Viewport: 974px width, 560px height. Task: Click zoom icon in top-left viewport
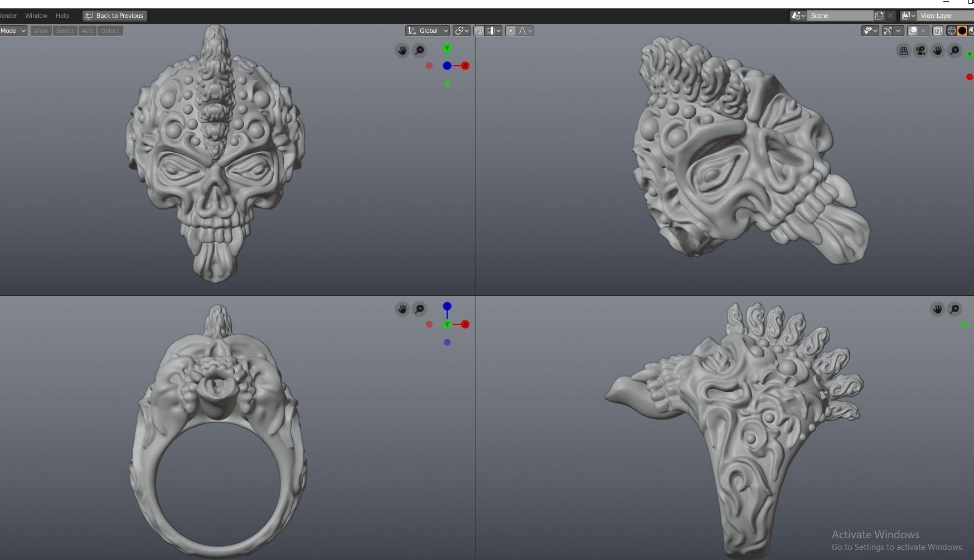(419, 51)
